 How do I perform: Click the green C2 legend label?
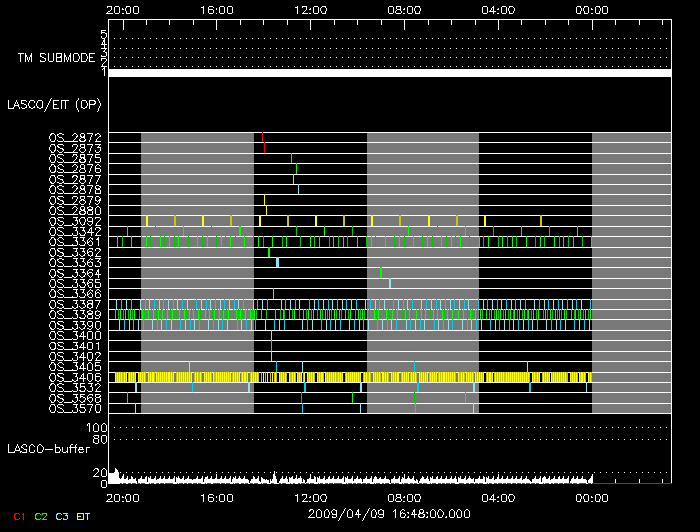(x=41, y=516)
